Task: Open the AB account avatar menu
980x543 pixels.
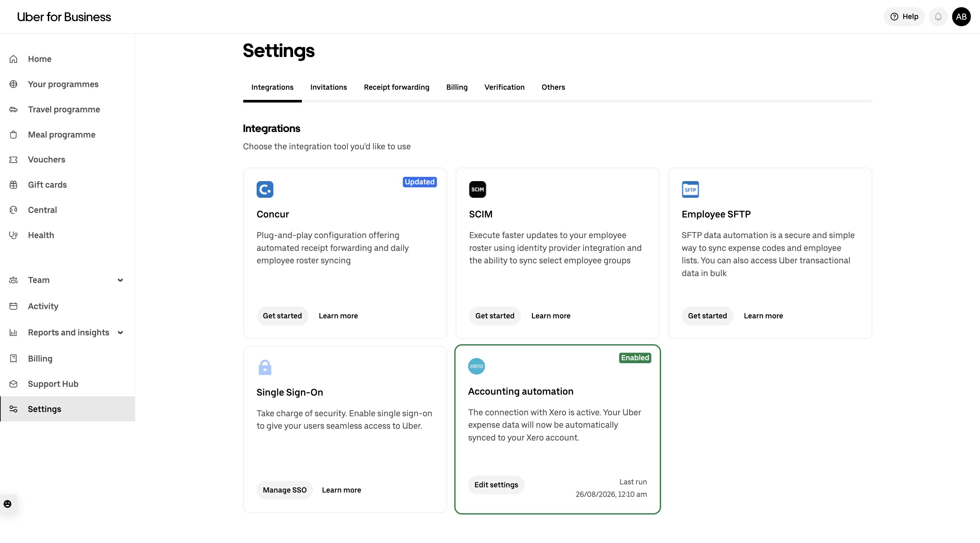Action: coord(961,17)
